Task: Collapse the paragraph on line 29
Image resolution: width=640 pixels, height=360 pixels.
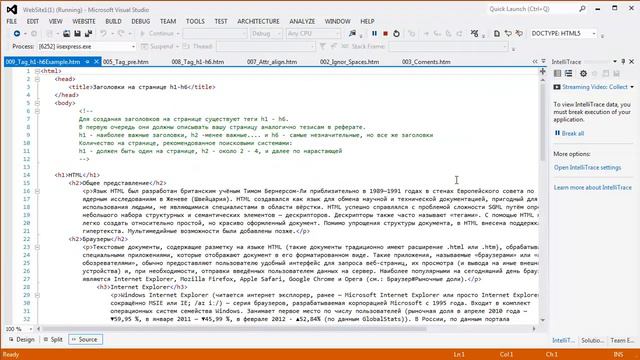Action: click(37, 295)
